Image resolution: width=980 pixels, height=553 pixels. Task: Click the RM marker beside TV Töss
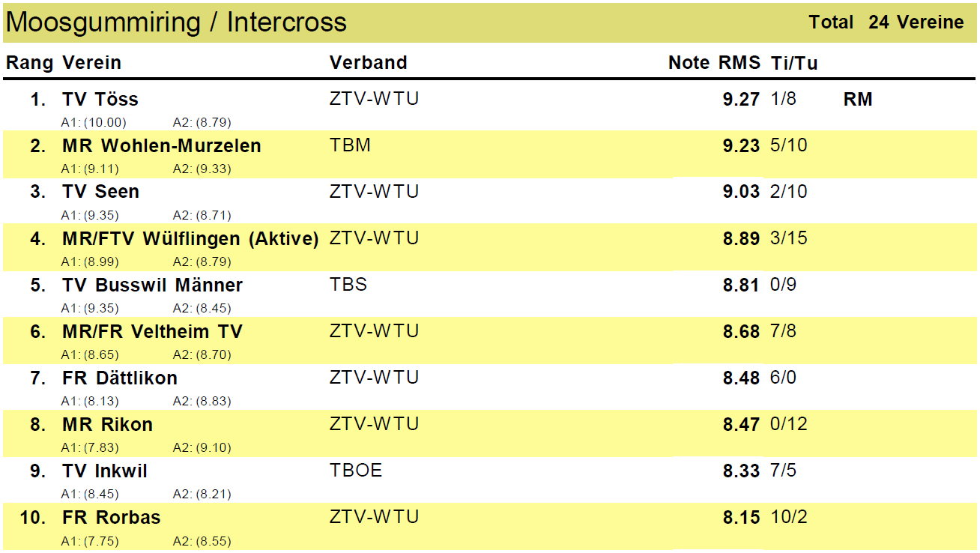[x=858, y=100]
